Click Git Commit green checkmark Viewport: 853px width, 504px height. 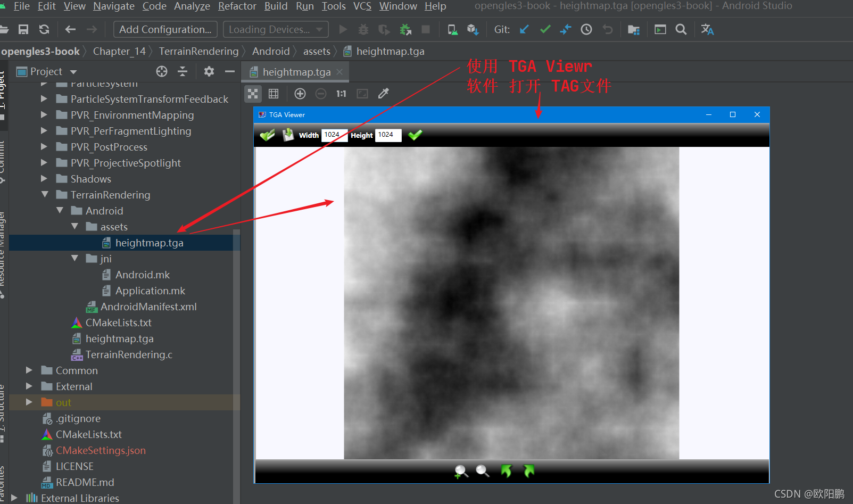(x=545, y=30)
